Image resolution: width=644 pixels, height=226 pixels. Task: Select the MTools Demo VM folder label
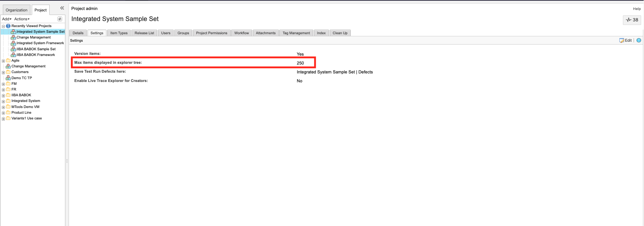(x=25, y=107)
